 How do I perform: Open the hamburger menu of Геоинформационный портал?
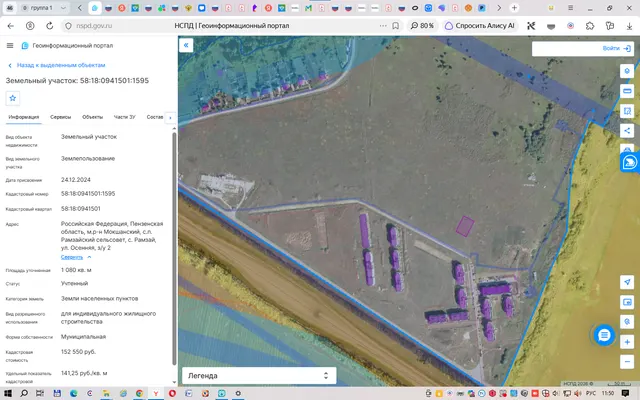click(10, 45)
